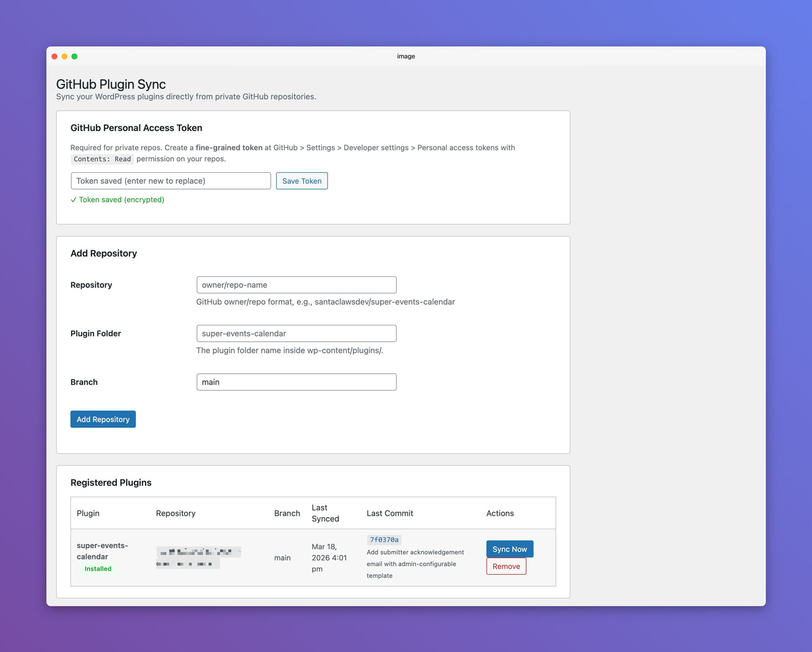
Task: Minimize the window using yellow button
Action: pyautogui.click(x=64, y=56)
